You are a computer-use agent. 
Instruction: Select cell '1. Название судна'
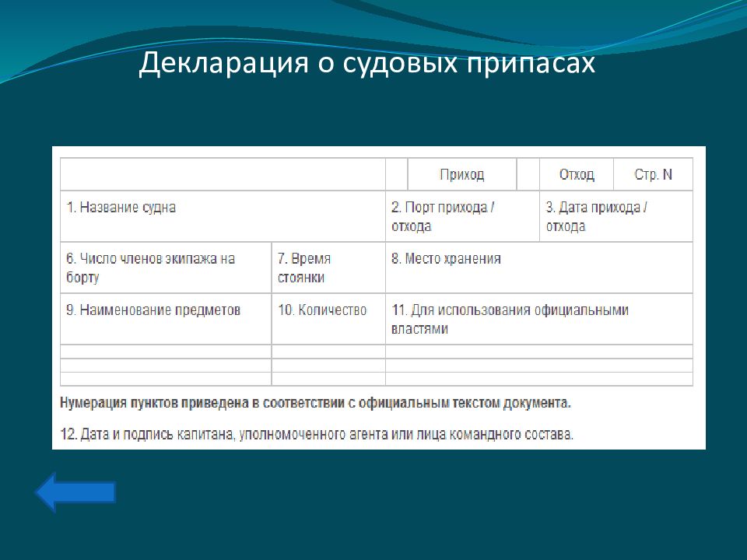(223, 216)
